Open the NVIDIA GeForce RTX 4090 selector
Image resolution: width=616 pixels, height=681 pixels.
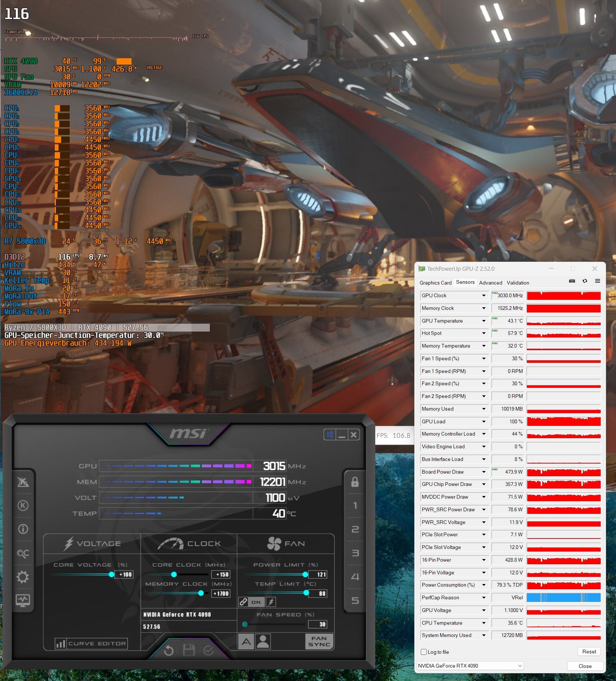[x=470, y=666]
